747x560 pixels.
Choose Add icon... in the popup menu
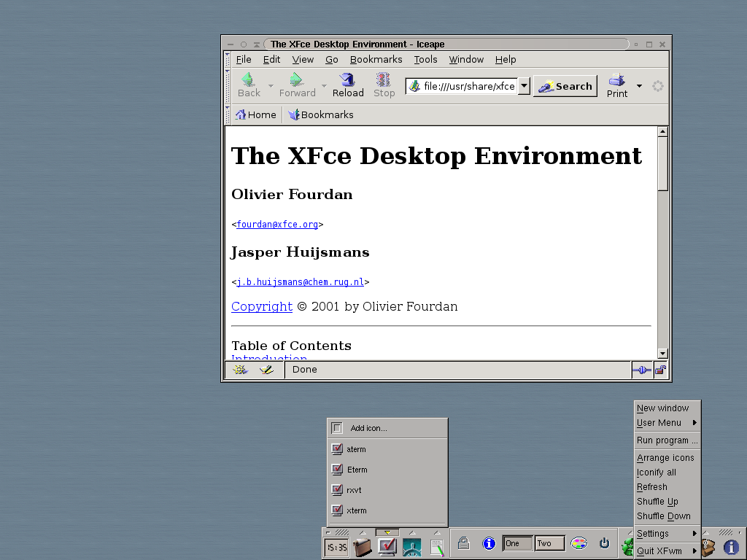click(x=387, y=428)
